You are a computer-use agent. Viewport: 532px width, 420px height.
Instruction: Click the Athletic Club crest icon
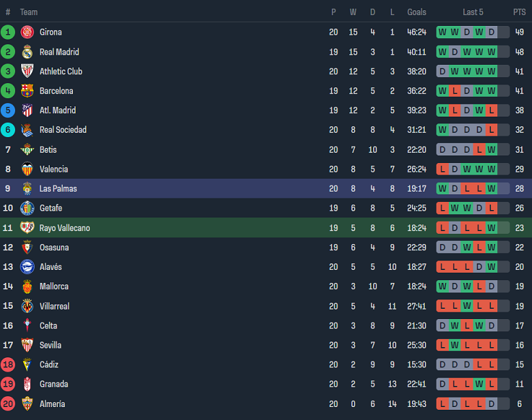tap(27, 72)
